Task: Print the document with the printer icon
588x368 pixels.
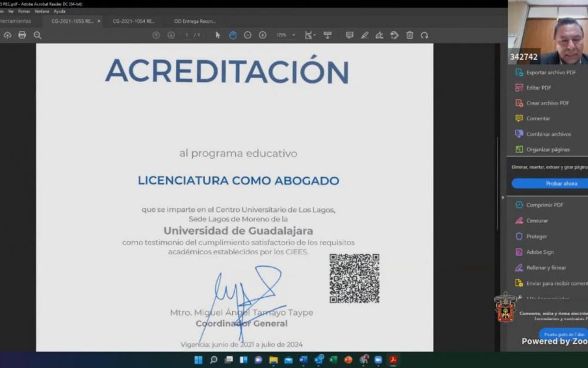Action: 22,35
